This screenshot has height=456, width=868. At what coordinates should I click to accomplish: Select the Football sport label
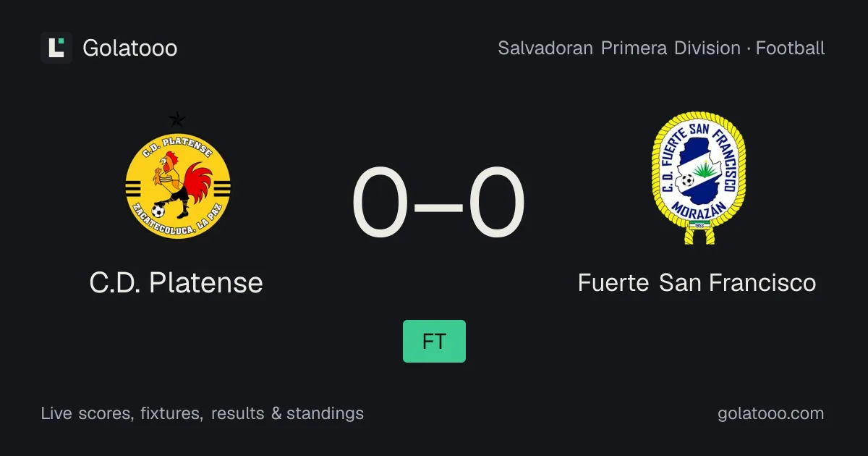791,48
